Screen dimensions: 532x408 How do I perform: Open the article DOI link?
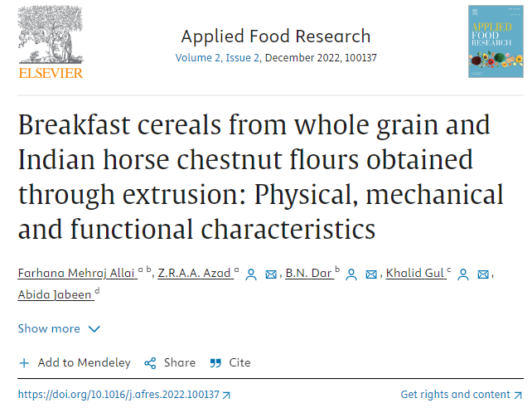coord(124,395)
